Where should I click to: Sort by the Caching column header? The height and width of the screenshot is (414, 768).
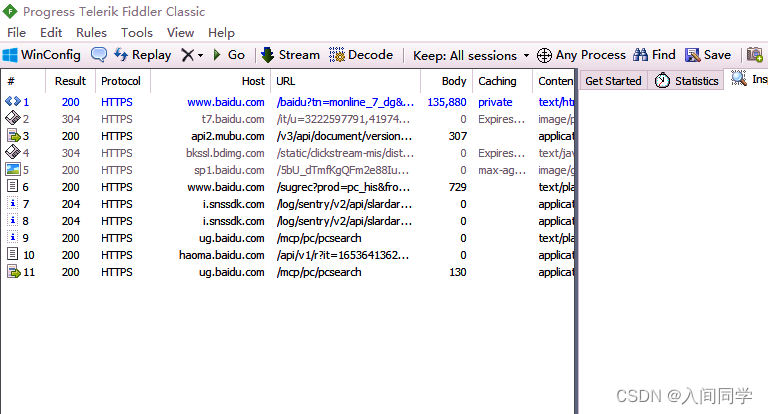[502, 81]
